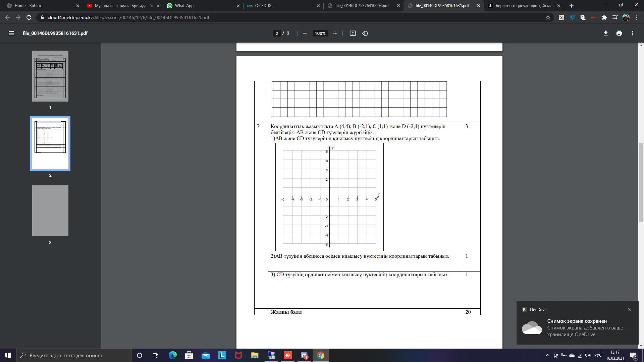The height and width of the screenshot is (362, 644).
Task: Dismiss the OneDrive notification
Action: tap(629, 309)
